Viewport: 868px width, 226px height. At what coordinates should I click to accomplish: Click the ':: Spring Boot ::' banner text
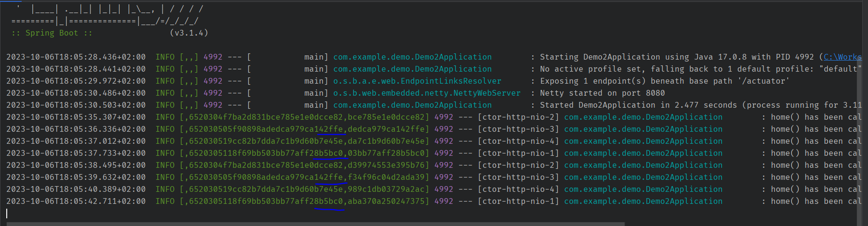pyautogui.click(x=52, y=33)
